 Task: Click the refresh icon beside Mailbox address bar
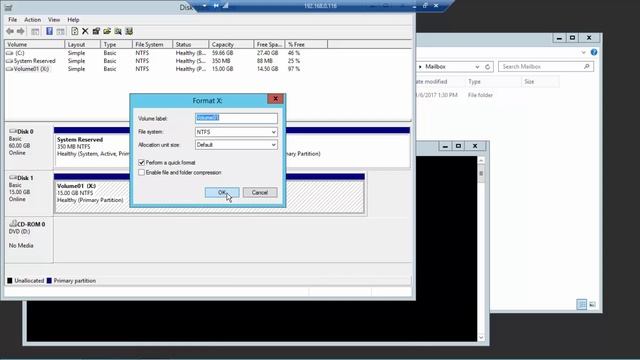click(x=487, y=67)
